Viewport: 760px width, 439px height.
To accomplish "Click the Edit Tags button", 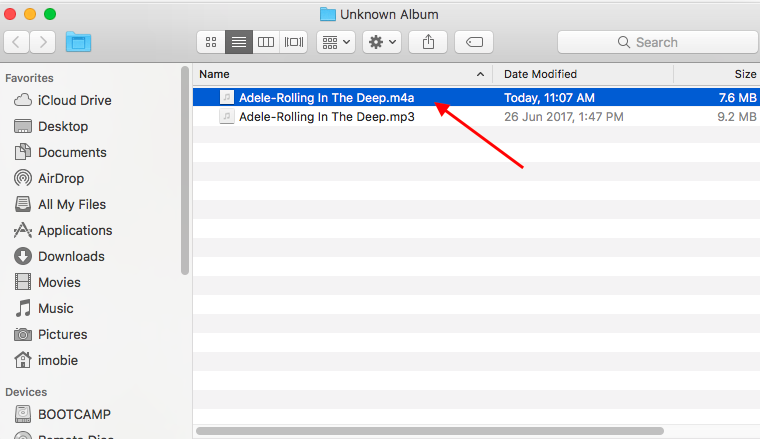I will coord(474,42).
